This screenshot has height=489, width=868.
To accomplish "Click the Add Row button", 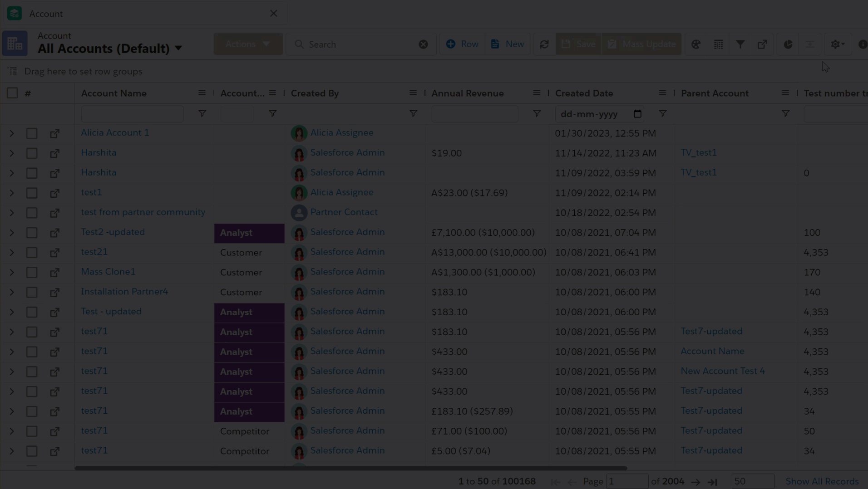I will point(462,44).
